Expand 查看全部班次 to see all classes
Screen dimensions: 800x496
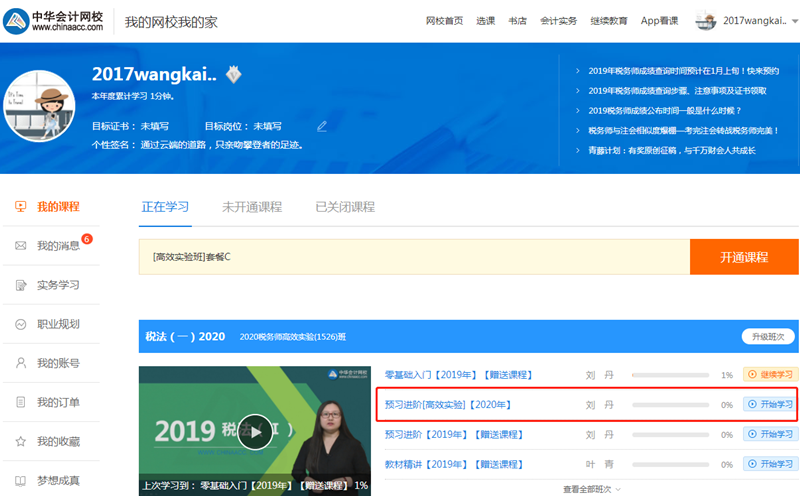592,489
